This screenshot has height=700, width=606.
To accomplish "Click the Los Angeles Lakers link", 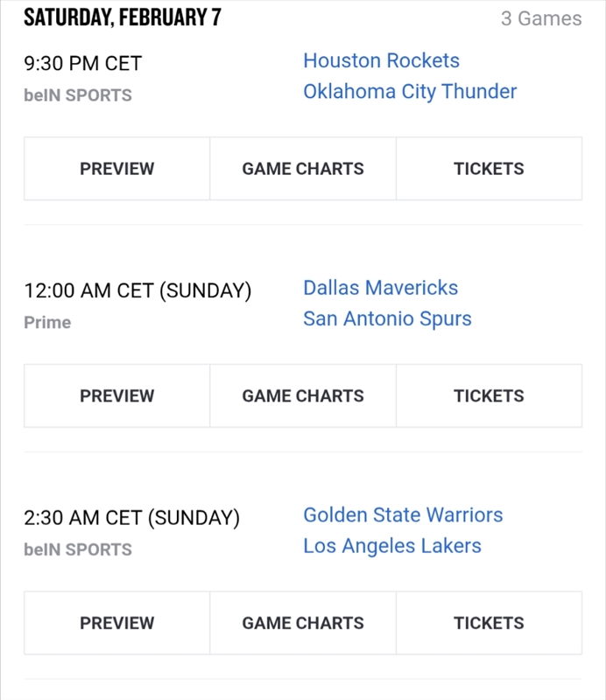I will 391,546.
